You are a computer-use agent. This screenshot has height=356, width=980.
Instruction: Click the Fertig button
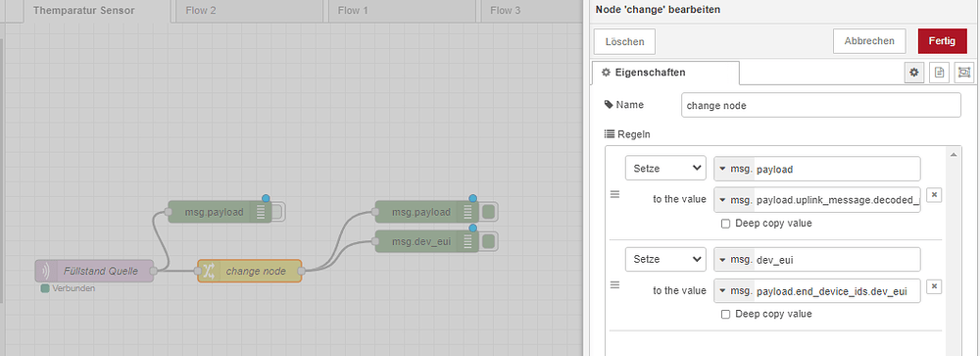point(941,40)
